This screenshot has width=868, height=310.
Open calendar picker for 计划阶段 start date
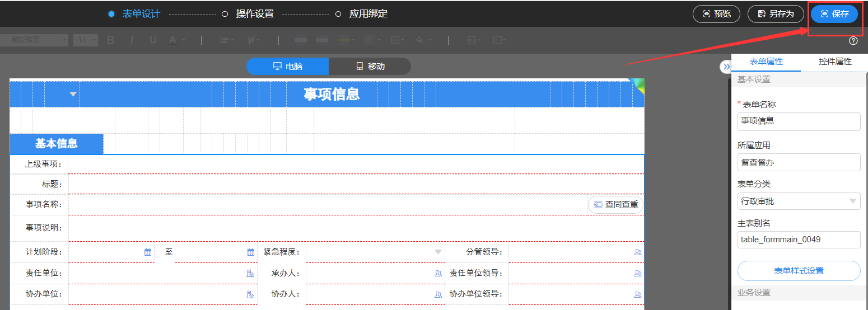(x=148, y=252)
